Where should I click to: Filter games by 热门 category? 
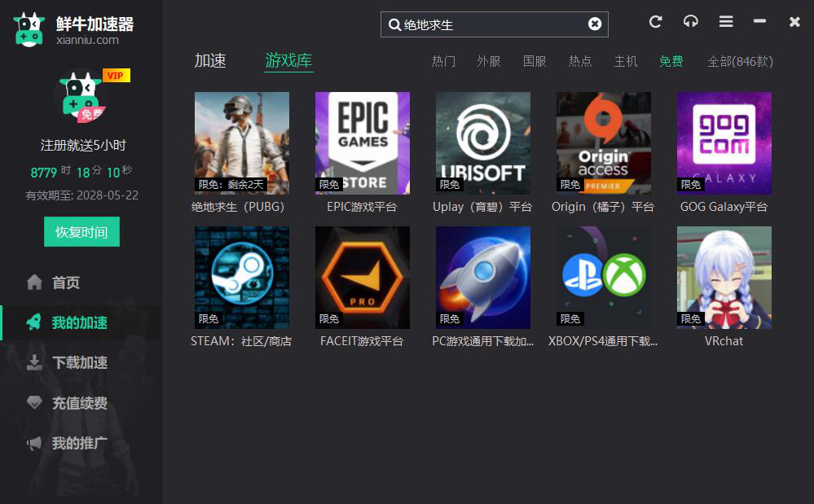pos(443,61)
